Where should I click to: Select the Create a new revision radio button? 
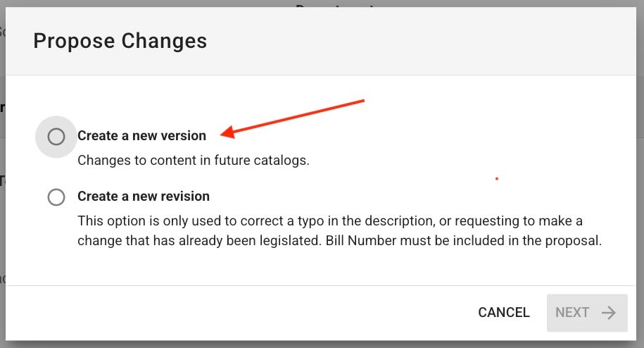click(x=56, y=197)
